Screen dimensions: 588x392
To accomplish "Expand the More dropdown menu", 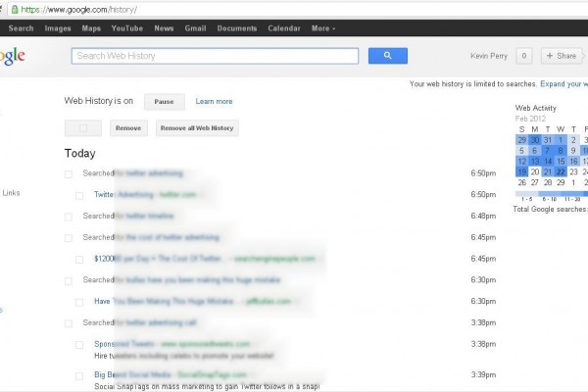I will pyautogui.click(x=323, y=28).
